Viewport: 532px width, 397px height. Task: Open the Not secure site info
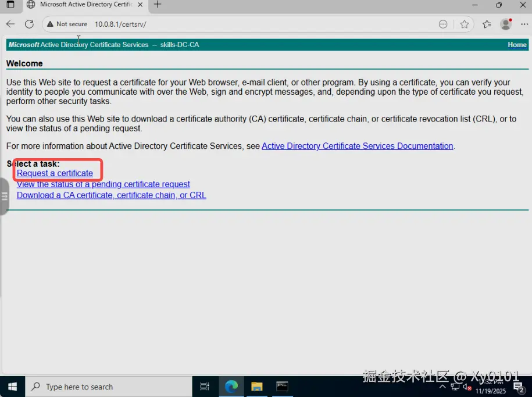pos(67,24)
